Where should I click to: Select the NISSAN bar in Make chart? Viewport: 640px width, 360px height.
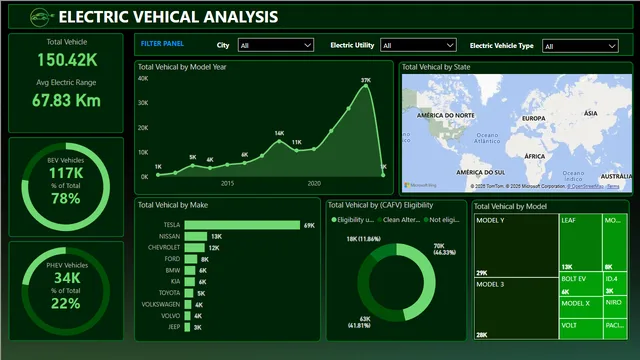click(196, 236)
